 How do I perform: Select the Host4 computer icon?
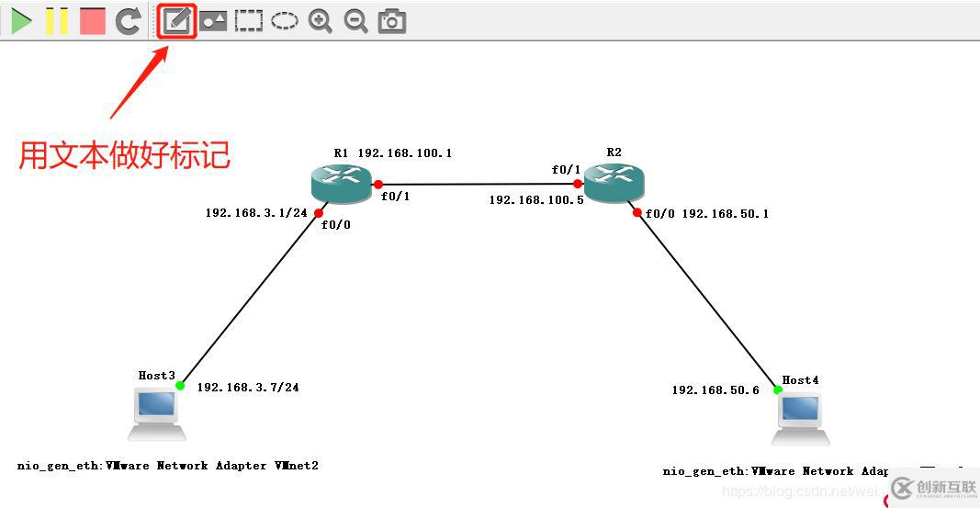[801, 419]
